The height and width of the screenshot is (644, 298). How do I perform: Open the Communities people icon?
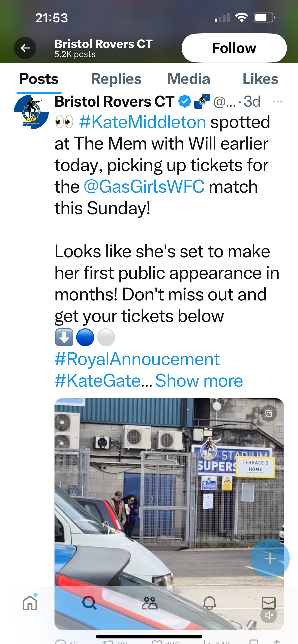pyautogui.click(x=149, y=603)
